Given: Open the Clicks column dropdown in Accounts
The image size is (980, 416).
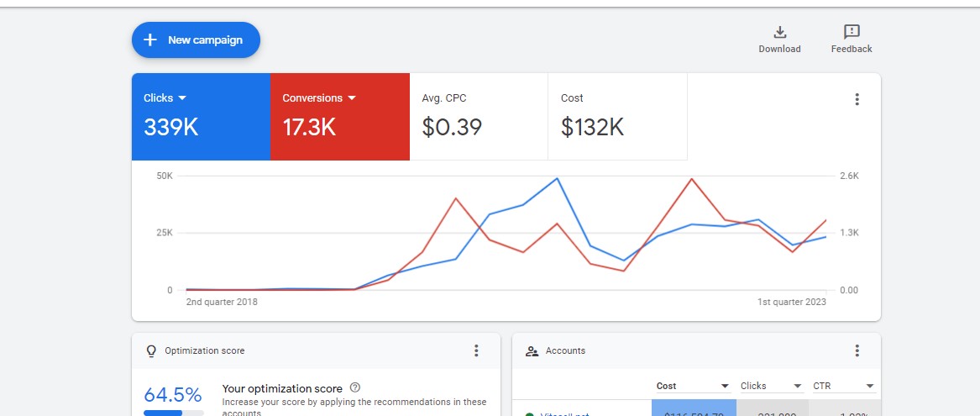Looking at the screenshot, I should point(798,386).
